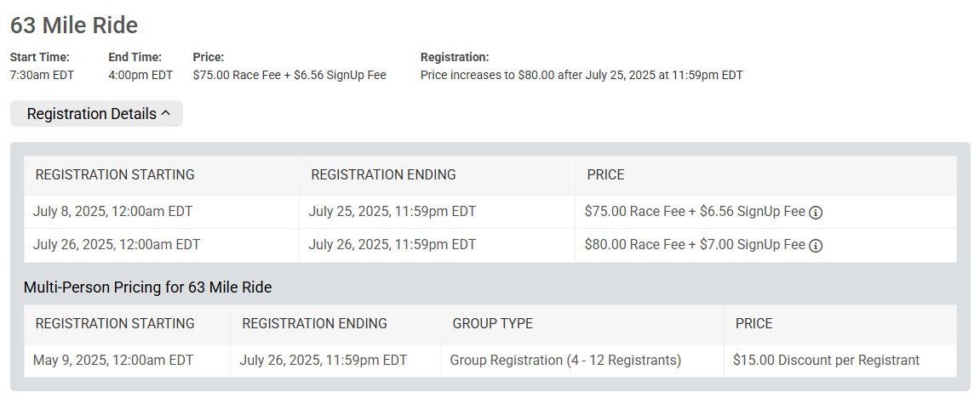Select the July 26, 2025, 12:00am start cell
The height and width of the screenshot is (404, 980).
pyautogui.click(x=161, y=245)
